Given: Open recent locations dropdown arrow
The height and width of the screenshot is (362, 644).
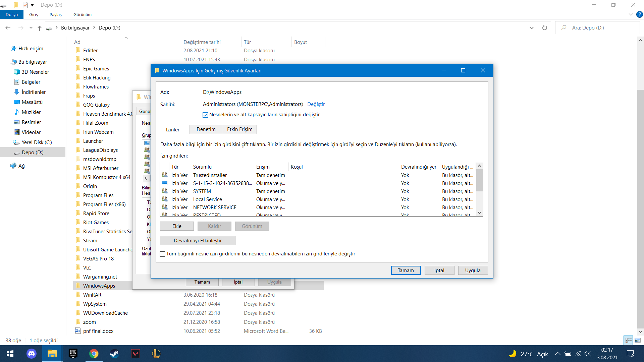Looking at the screenshot, I should (x=31, y=28).
